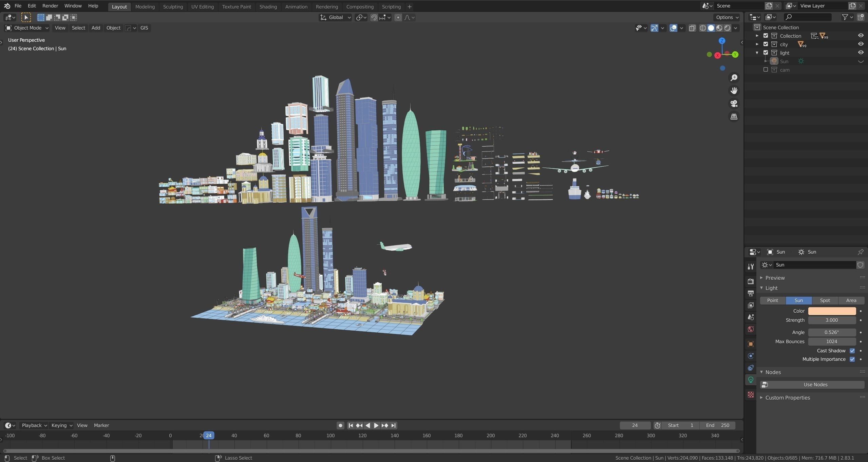This screenshot has width=868, height=462.
Task: Open the GIS menu
Action: pyautogui.click(x=144, y=28)
